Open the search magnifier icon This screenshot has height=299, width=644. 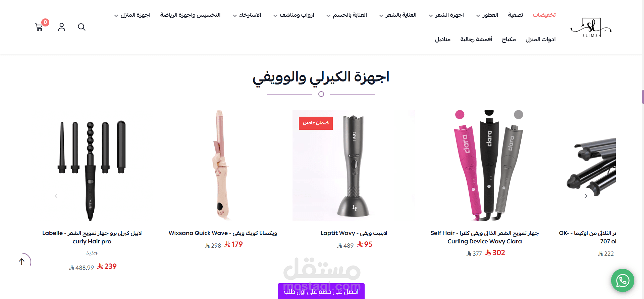82,27
